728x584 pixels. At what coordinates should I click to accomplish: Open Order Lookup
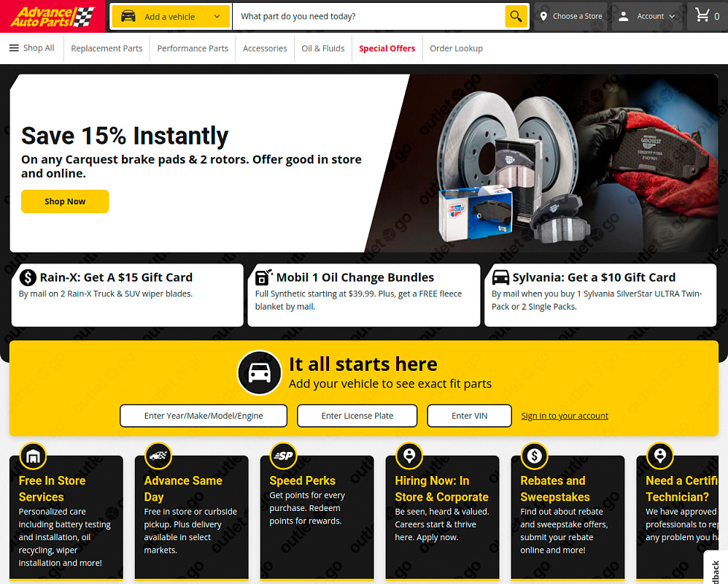coord(457,48)
